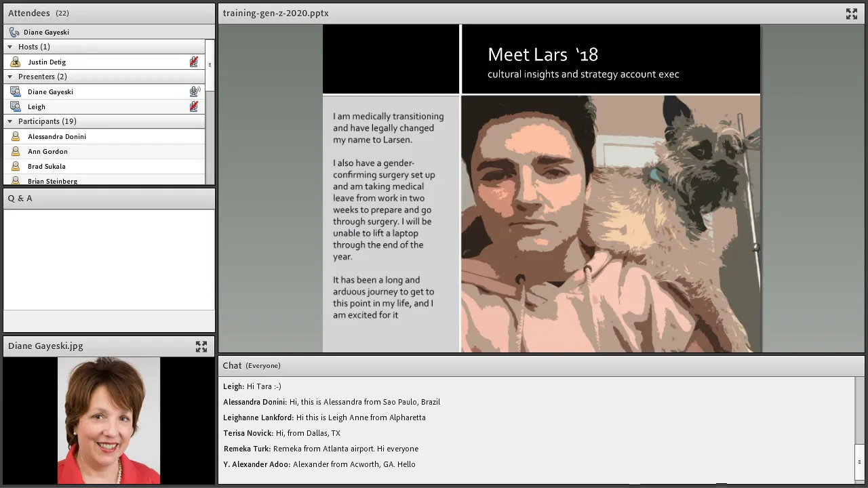Viewport: 868px width, 488px height.
Task: Click the Lars and dog slide photo
Action: pos(611,224)
